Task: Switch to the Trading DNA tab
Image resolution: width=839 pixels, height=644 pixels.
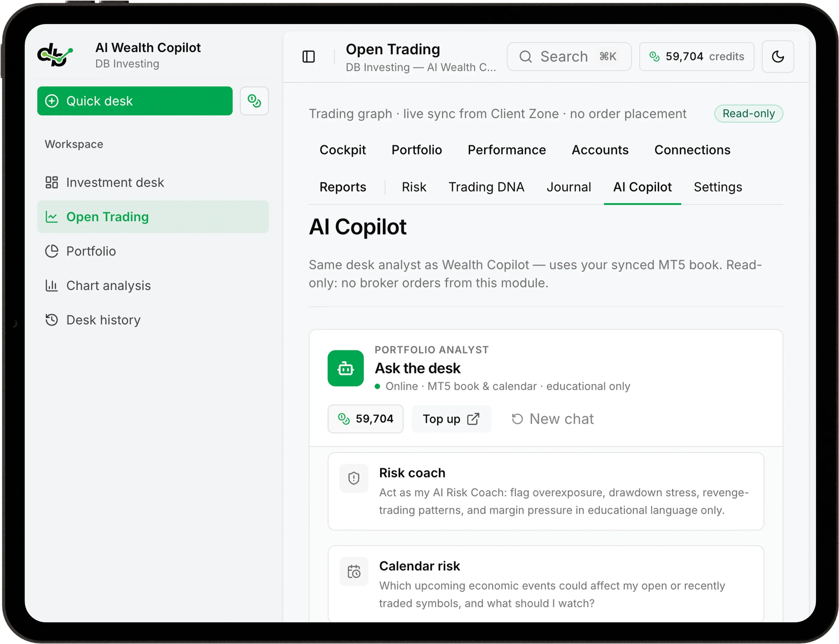Action: pos(486,187)
